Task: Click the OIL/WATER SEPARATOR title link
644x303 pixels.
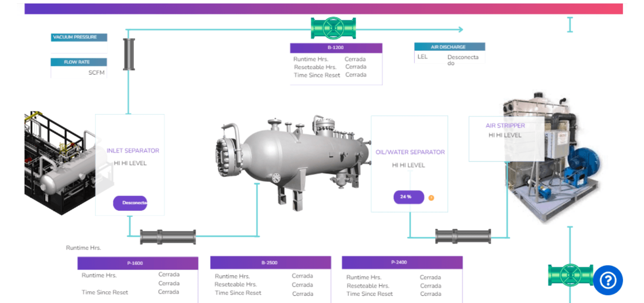Action: [x=410, y=152]
